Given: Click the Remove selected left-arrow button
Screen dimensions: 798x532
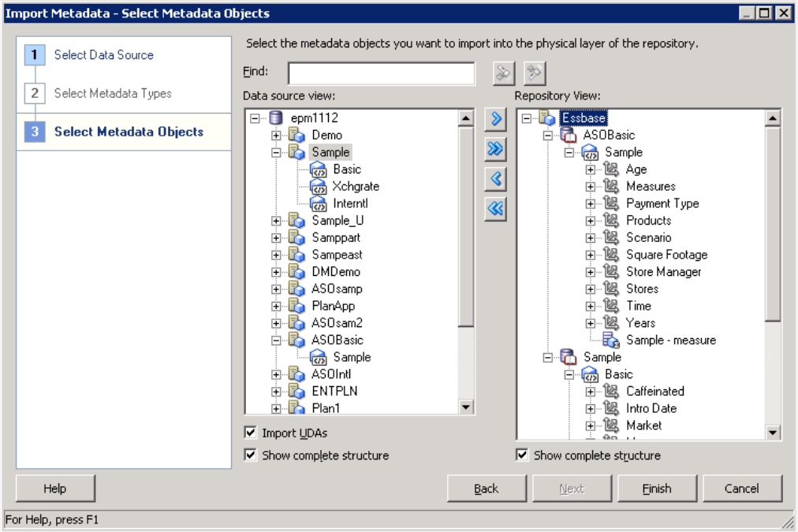Looking at the screenshot, I should pyautogui.click(x=496, y=179).
